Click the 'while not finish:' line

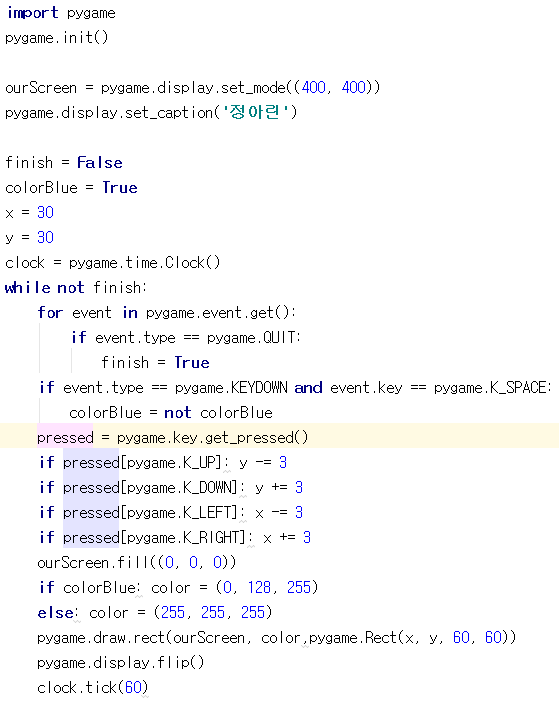point(76,287)
